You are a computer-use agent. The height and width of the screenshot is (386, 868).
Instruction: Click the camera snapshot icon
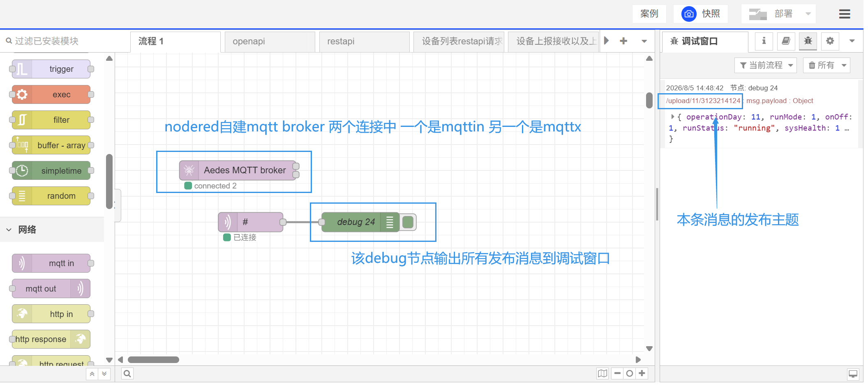[x=689, y=14]
